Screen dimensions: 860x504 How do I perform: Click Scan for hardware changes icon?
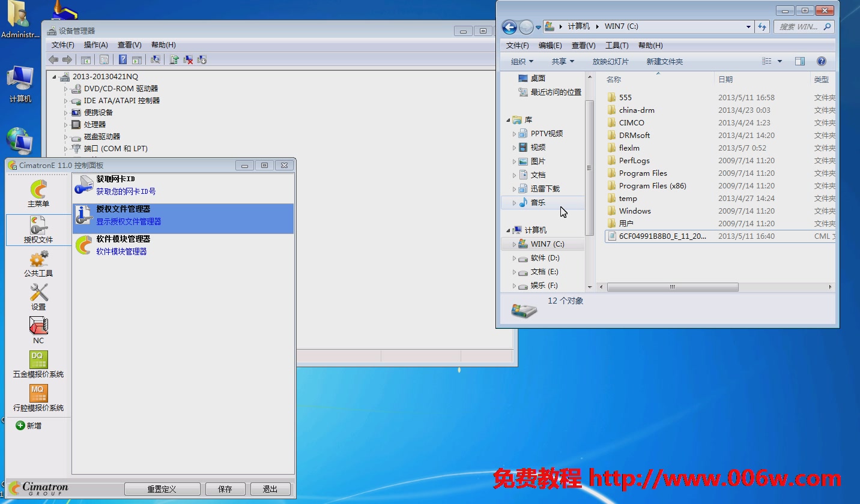156,59
